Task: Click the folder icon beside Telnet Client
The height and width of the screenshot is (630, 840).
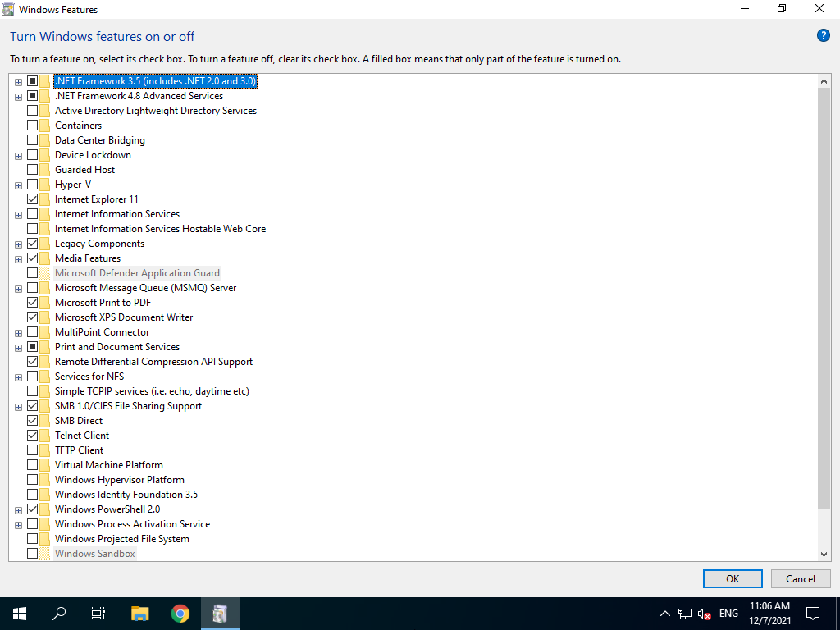Action: coord(44,436)
